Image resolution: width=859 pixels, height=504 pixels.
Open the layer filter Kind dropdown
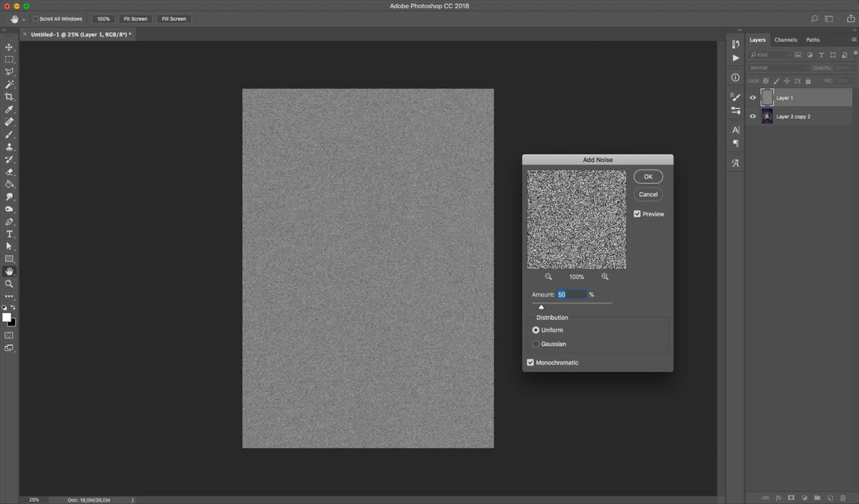770,55
